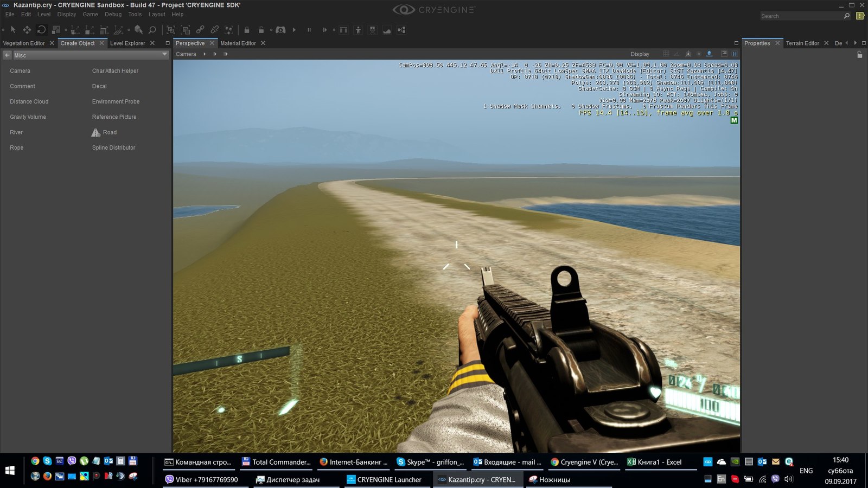Click the Unfreeze (open padlock) icon

261,30
